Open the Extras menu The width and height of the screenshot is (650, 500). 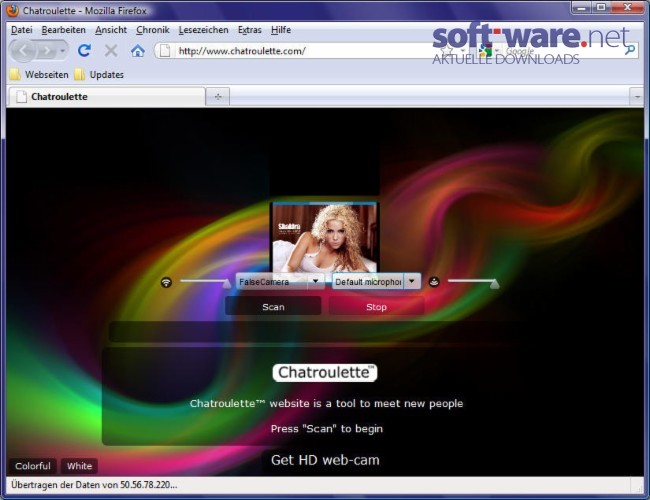coord(250,30)
